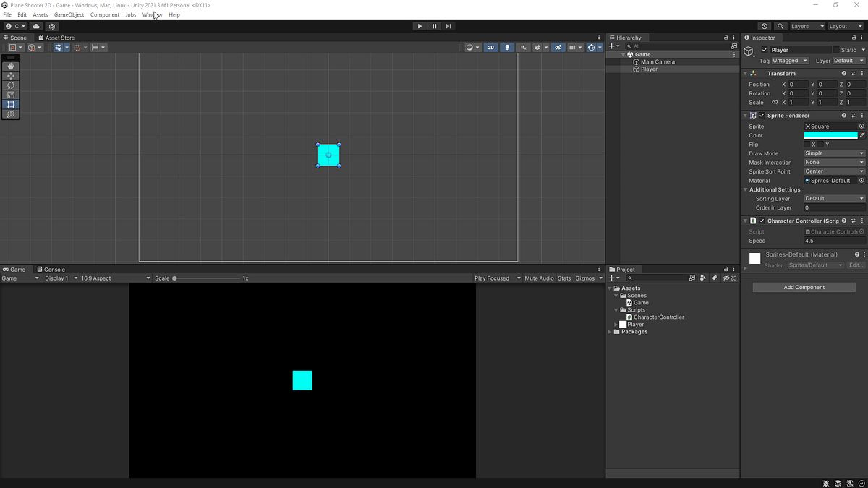
Task: Click the Stats button
Action: (x=564, y=278)
